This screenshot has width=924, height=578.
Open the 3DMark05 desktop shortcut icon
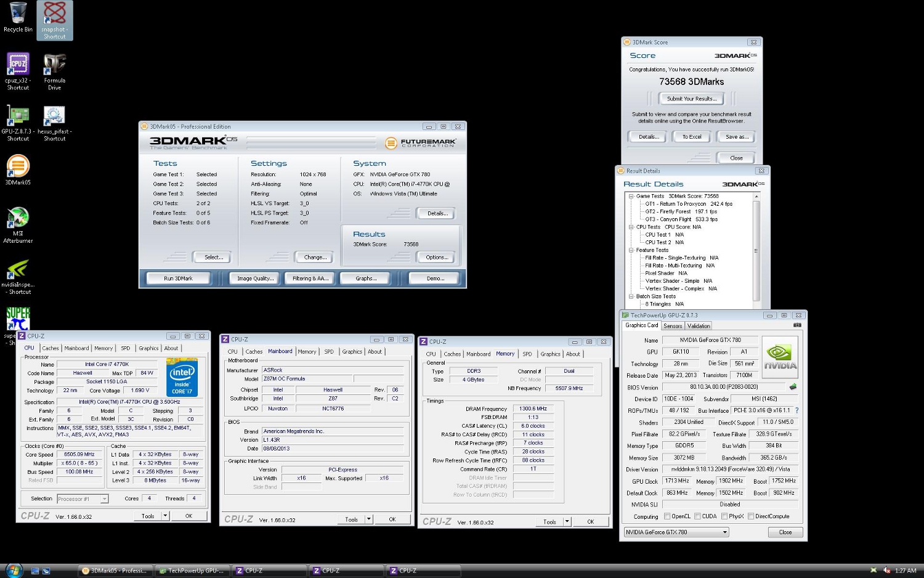pyautogui.click(x=18, y=166)
